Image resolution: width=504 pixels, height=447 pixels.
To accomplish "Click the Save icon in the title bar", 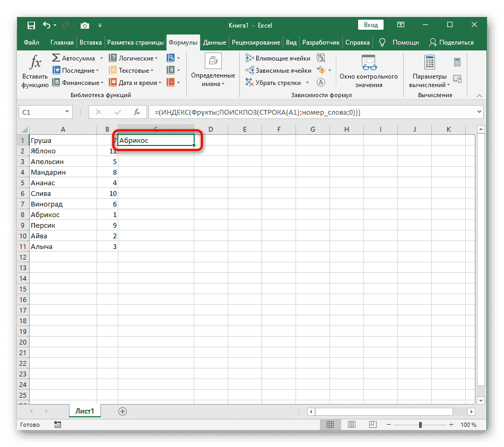I will (x=31, y=25).
